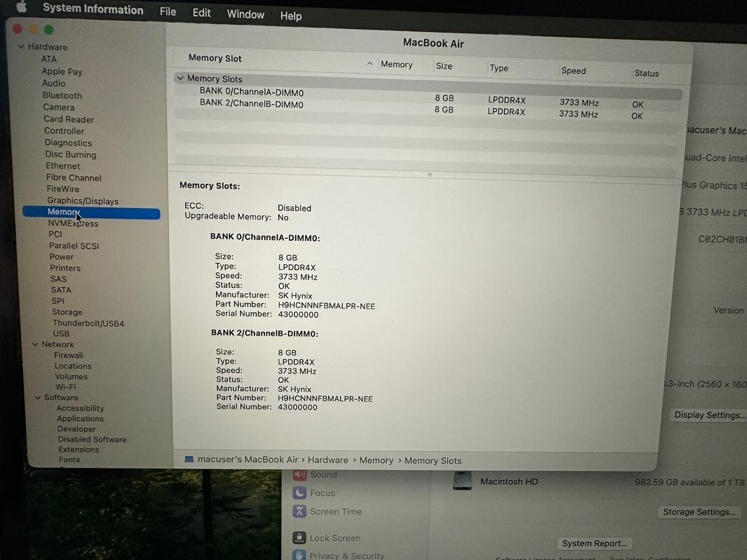The image size is (747, 560).
Task: Click the Status column header
Action: pyautogui.click(x=646, y=73)
